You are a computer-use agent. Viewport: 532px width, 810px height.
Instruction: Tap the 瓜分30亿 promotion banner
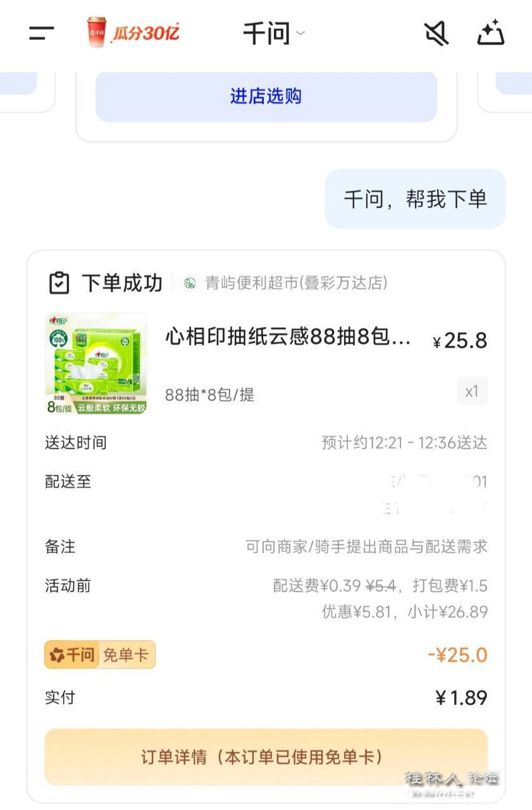[133, 32]
